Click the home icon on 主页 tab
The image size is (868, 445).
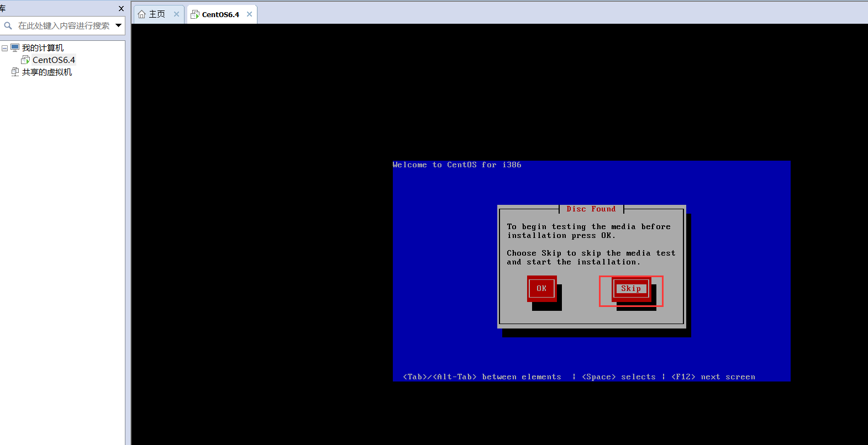pyautogui.click(x=142, y=14)
